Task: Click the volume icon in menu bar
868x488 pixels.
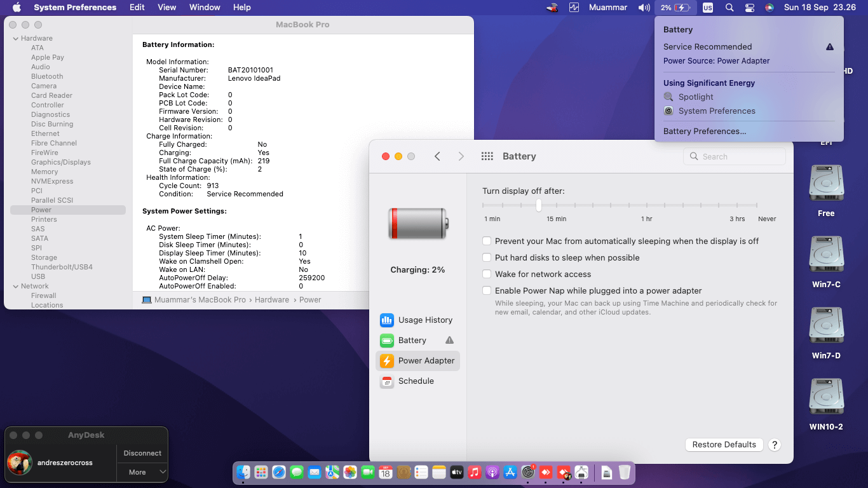Action: (x=644, y=8)
